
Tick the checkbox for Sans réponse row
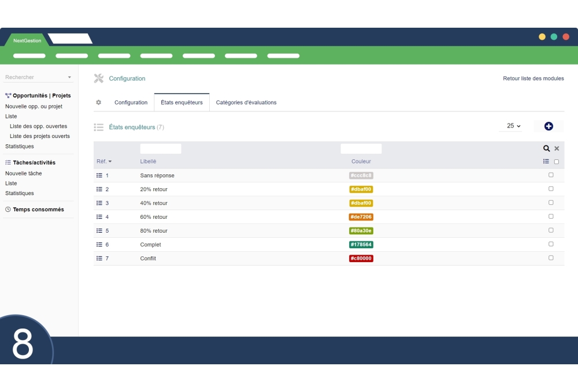click(551, 175)
